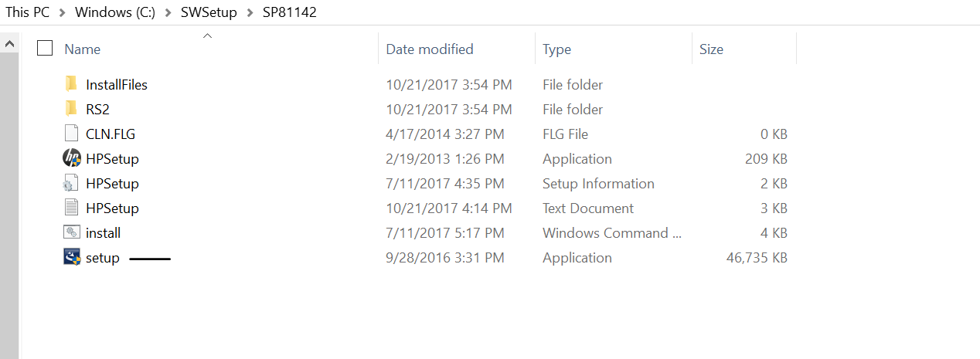Viewport: 980px width, 359px height.
Task: Toggle the select all items checkbox
Action: point(45,49)
